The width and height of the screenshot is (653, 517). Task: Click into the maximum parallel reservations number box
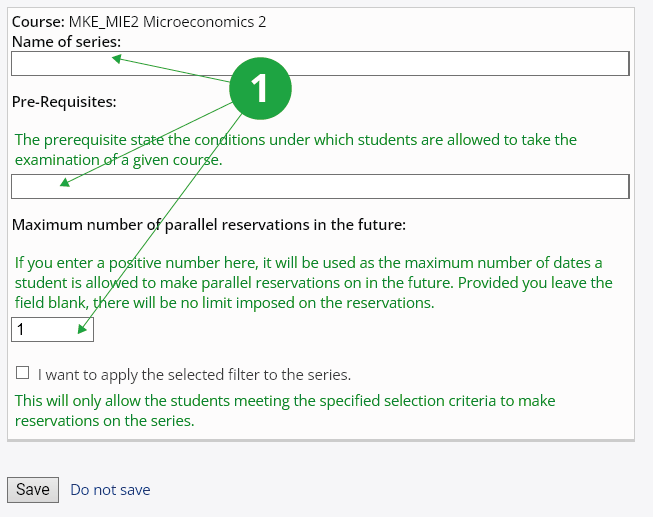(x=52, y=330)
